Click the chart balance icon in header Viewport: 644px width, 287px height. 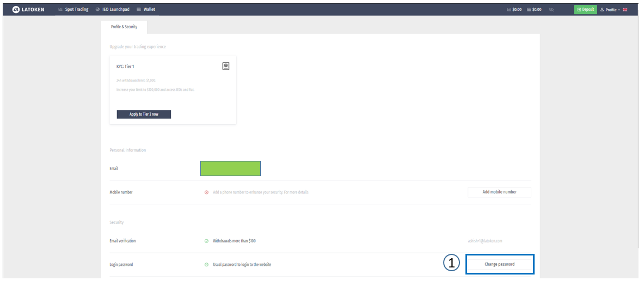click(508, 10)
